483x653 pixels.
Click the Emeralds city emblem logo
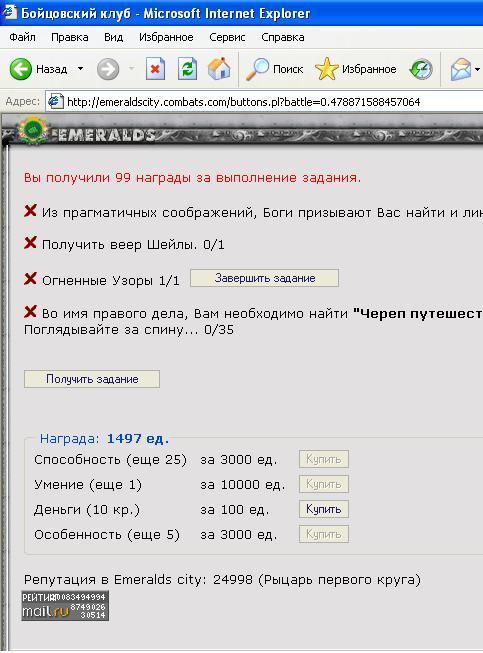[32, 131]
